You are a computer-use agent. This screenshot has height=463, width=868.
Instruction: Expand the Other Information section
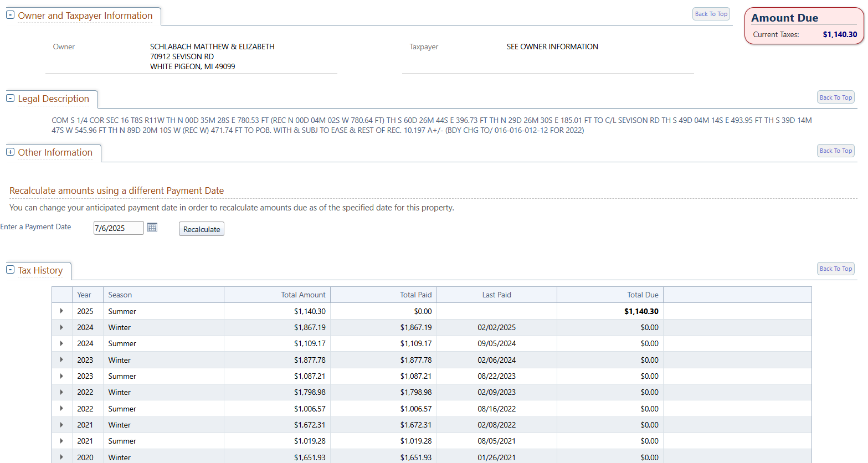tap(10, 152)
